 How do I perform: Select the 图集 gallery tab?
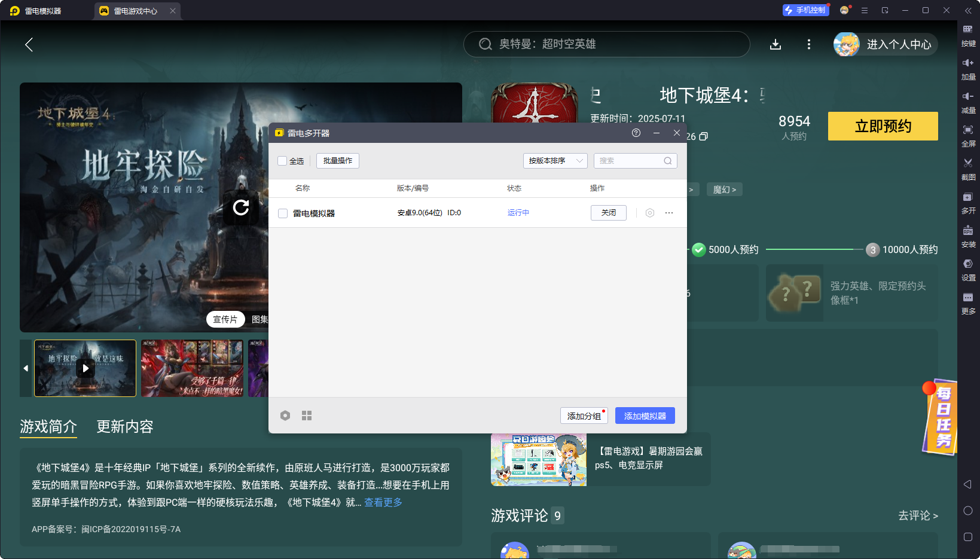(259, 319)
